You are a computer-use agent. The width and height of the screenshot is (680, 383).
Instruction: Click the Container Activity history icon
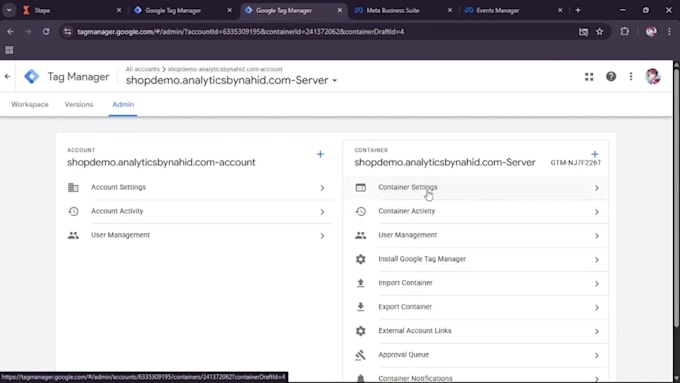(x=360, y=211)
